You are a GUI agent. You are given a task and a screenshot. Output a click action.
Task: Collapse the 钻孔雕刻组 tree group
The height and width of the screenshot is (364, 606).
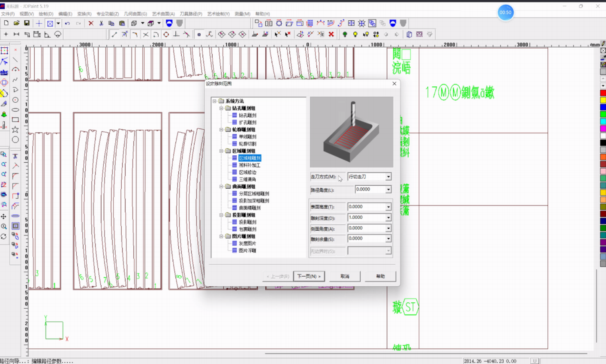coord(221,108)
